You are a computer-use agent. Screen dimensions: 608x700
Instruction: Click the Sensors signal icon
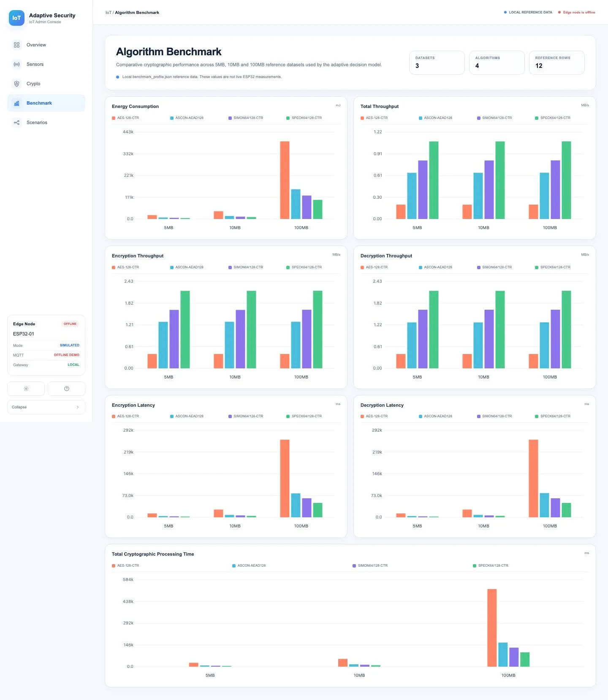[x=16, y=64]
